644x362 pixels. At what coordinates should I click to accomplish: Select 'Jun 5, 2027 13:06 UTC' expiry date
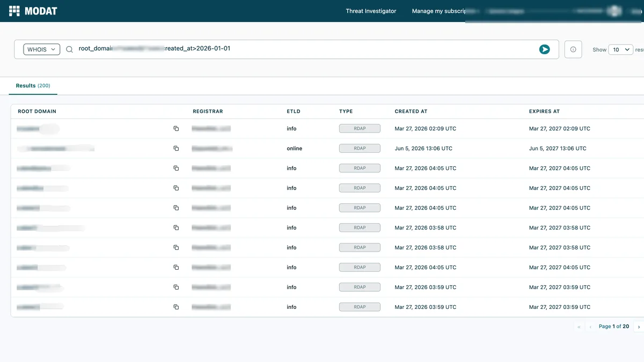tap(558, 149)
